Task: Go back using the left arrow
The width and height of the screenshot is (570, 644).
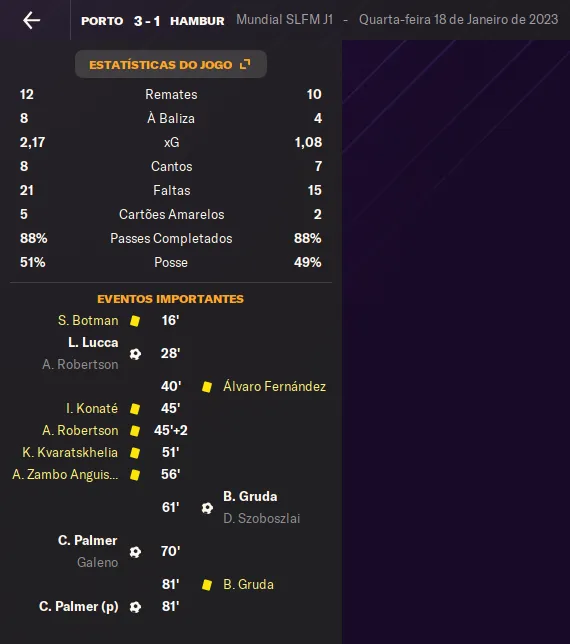Action: 32,20
